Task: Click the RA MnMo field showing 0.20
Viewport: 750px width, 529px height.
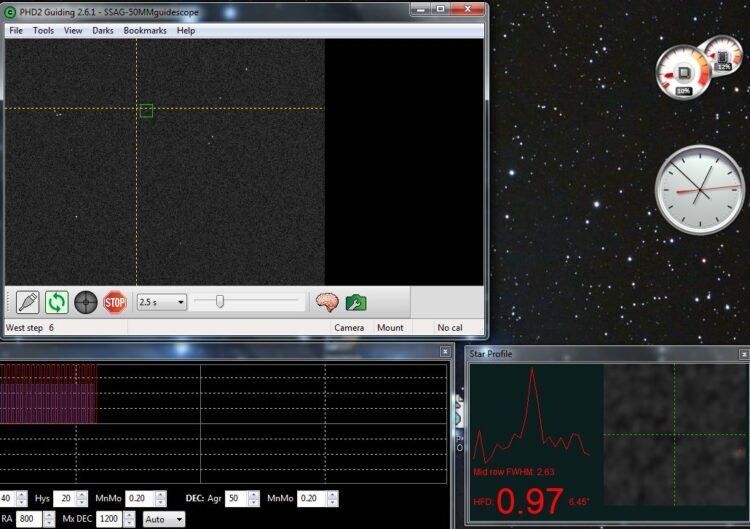Action: [x=140, y=498]
